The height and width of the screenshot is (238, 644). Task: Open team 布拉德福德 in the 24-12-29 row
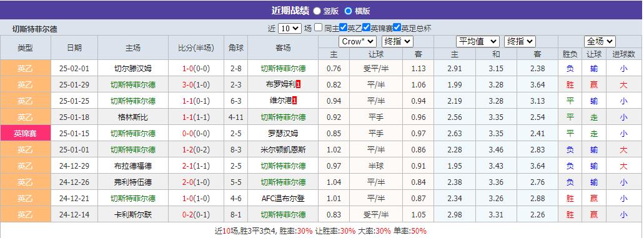tap(132, 166)
